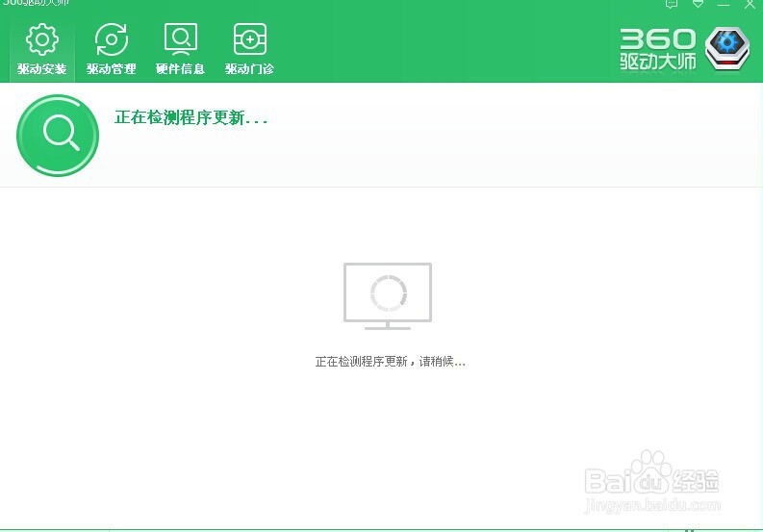The image size is (763, 532).
Task: Open the 硬件信息 tab
Action: 180,49
